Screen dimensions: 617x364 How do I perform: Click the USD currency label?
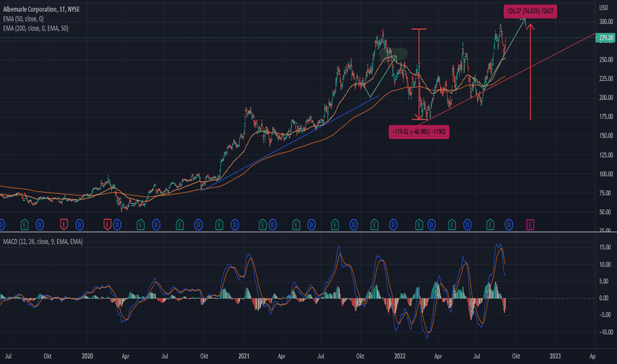[x=603, y=7]
